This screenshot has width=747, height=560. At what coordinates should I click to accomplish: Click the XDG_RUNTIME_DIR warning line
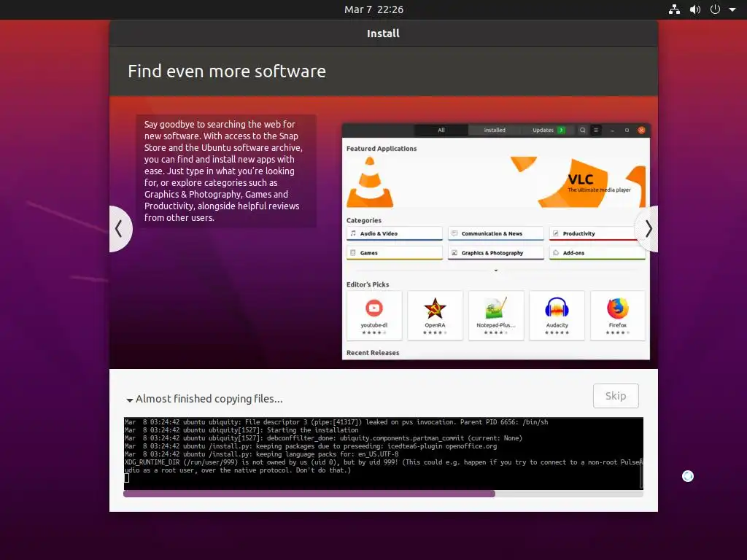(x=384, y=466)
